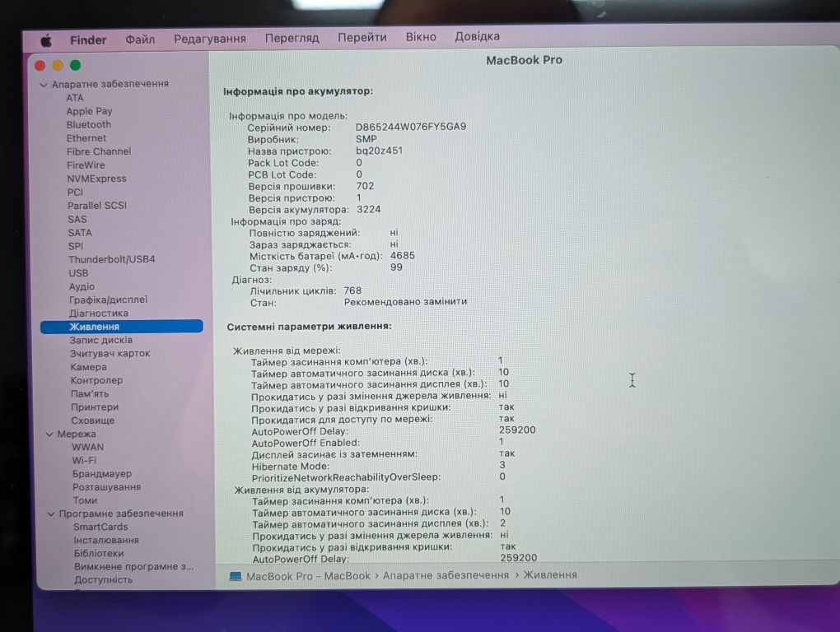Viewport: 840px width, 632px height.
Task: Select FireWire in the sidebar
Action: (86, 165)
